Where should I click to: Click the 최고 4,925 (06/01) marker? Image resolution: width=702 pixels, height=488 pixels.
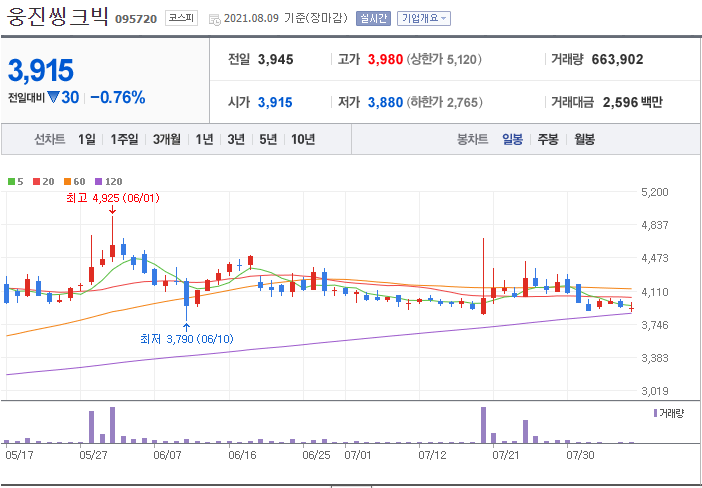pyautogui.click(x=112, y=198)
